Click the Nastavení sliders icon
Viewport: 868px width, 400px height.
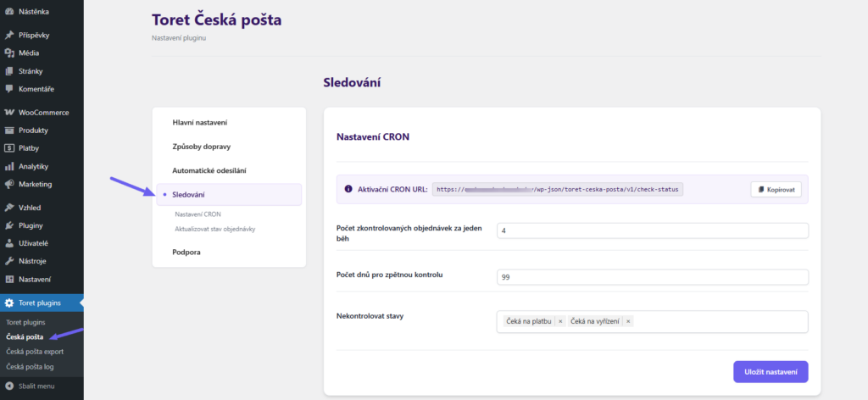pyautogui.click(x=8, y=280)
